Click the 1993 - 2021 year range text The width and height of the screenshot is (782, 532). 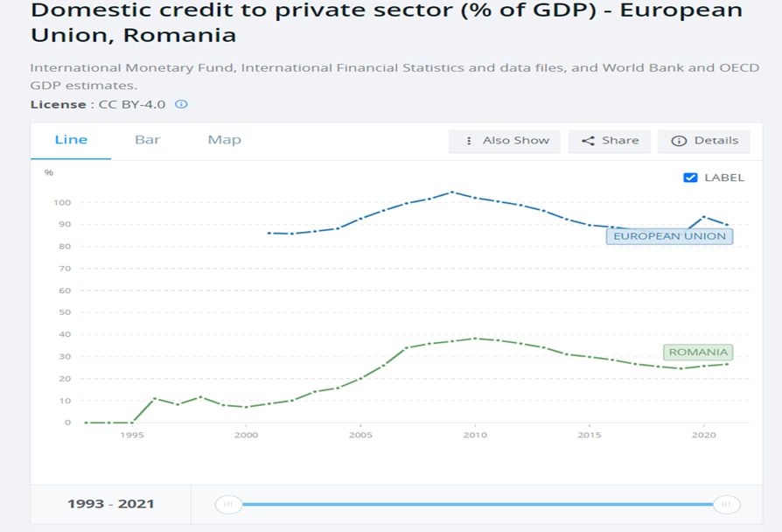tap(111, 504)
